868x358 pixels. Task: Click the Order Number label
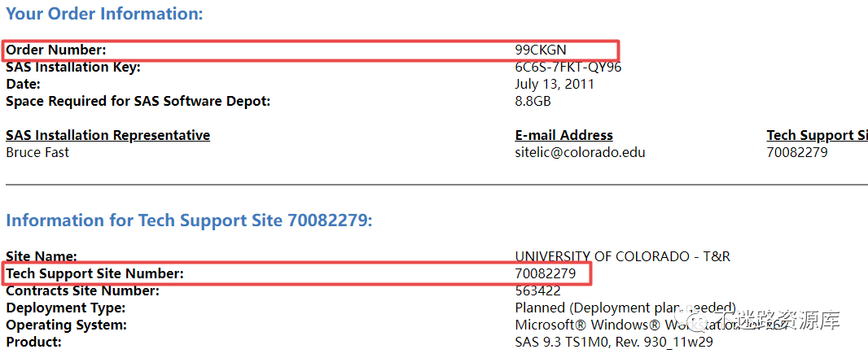coord(56,50)
